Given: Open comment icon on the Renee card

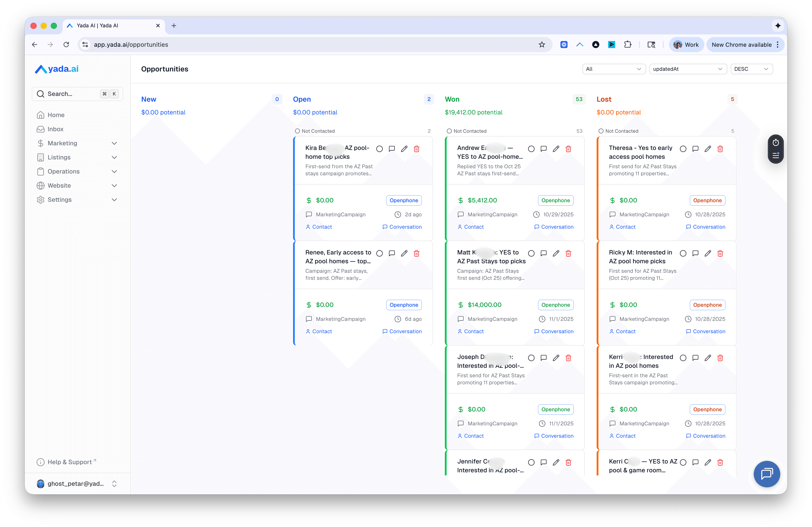Looking at the screenshot, I should point(392,253).
